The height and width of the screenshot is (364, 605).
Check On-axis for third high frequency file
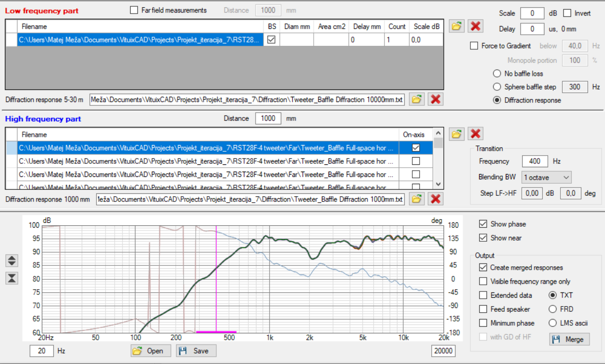coord(415,174)
